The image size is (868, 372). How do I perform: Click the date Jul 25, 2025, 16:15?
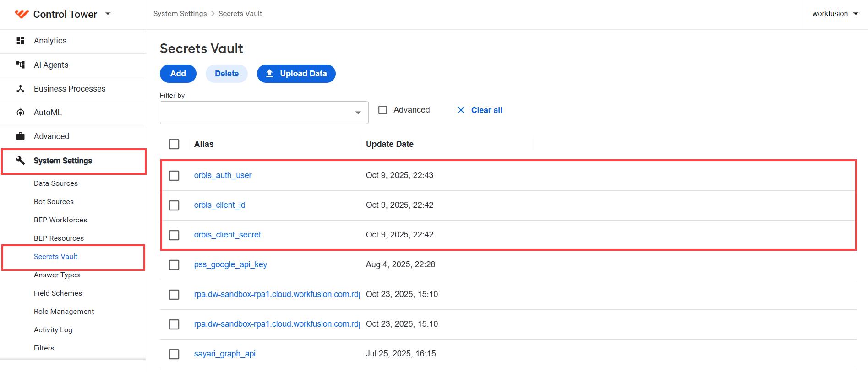401,354
